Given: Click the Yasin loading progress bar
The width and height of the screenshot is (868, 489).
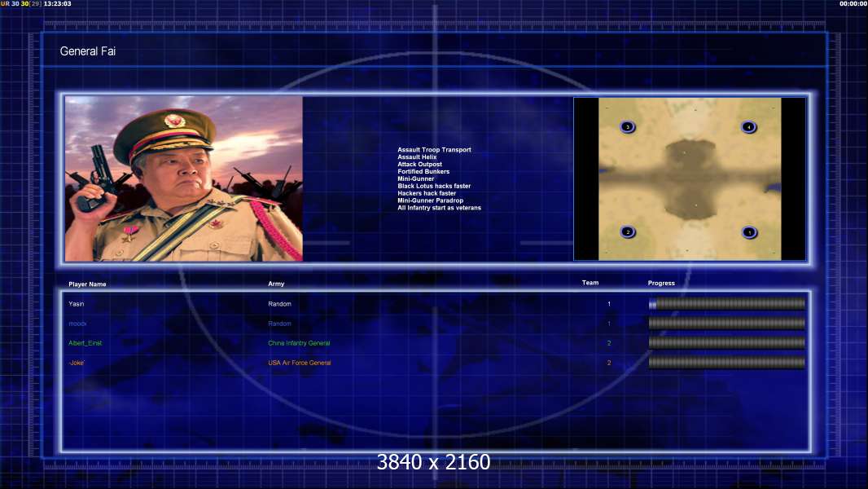Looking at the screenshot, I should tap(727, 303).
